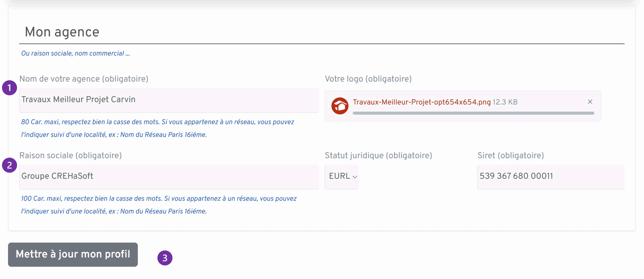Screen dimensions: 644x279
Task: Click the Siret (obligatoire) label
Action: point(511,155)
